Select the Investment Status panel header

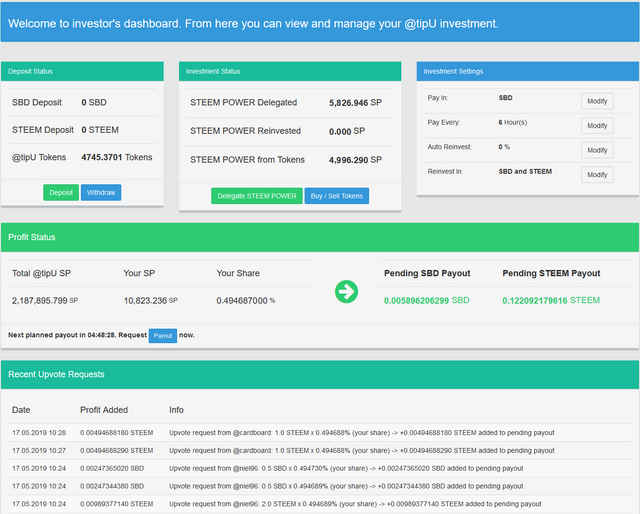click(290, 71)
